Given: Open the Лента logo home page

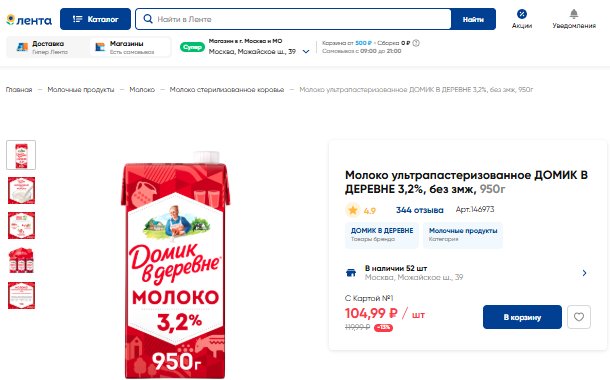Looking at the screenshot, I should 29,19.
